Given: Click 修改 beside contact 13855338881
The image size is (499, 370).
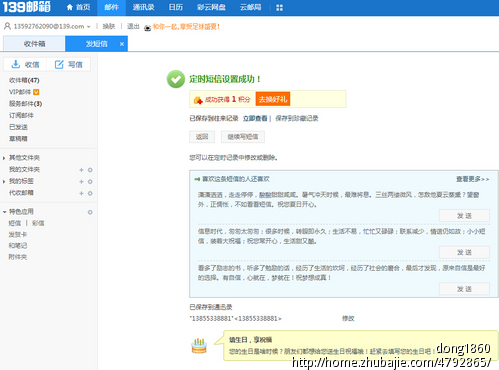Looking at the screenshot, I should pos(348,319).
